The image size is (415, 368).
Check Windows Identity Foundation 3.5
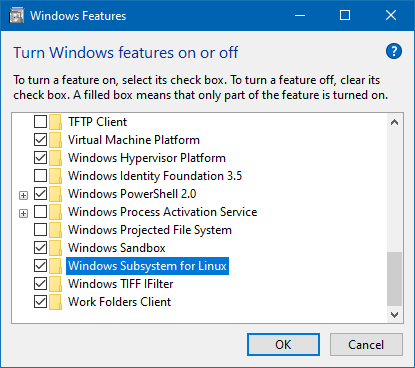coord(40,176)
